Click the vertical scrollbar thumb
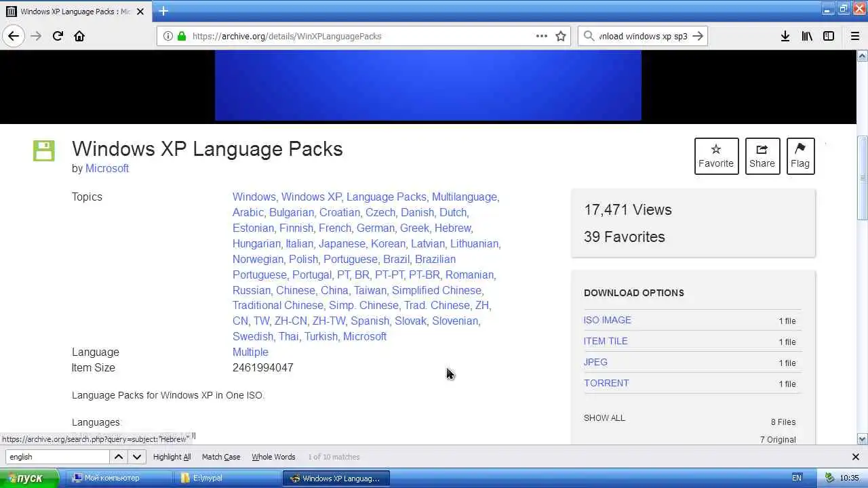Image resolution: width=868 pixels, height=488 pixels. 862,178
